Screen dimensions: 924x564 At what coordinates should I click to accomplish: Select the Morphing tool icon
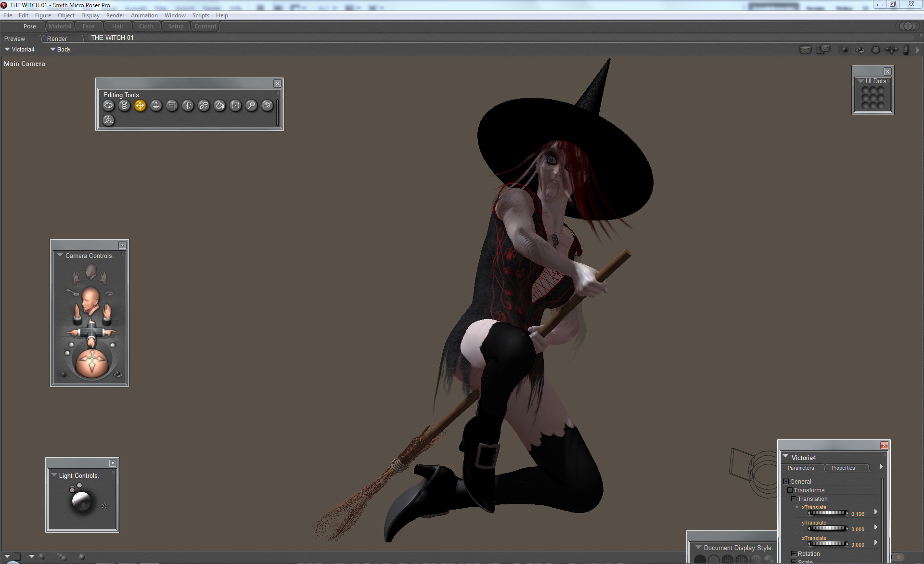tap(267, 105)
